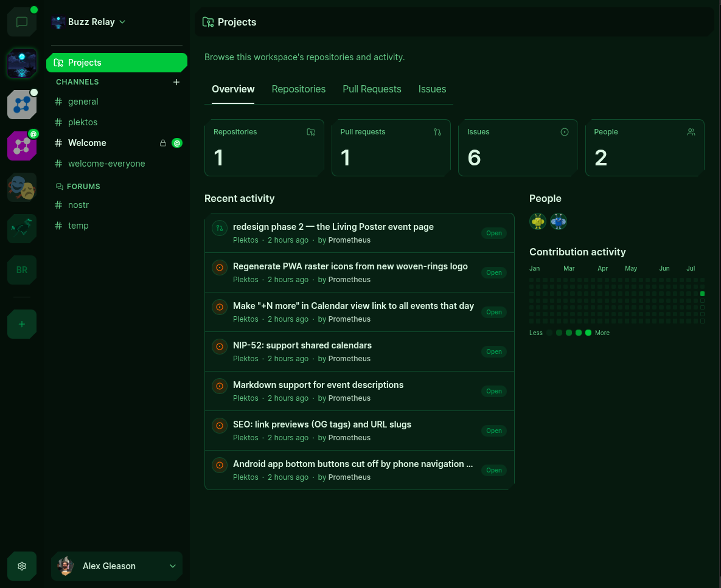The image size is (721, 588).
Task: Open the theater masks workspace
Action: (22, 187)
